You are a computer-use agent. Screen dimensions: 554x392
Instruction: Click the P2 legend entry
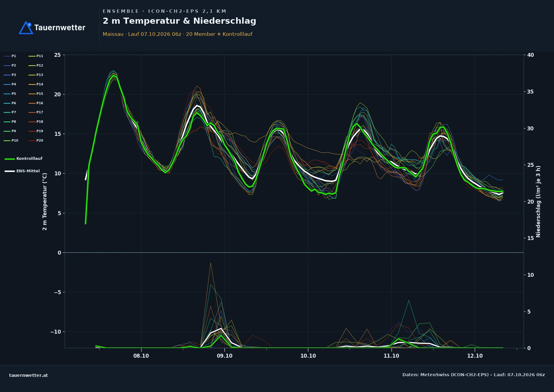click(x=10, y=65)
